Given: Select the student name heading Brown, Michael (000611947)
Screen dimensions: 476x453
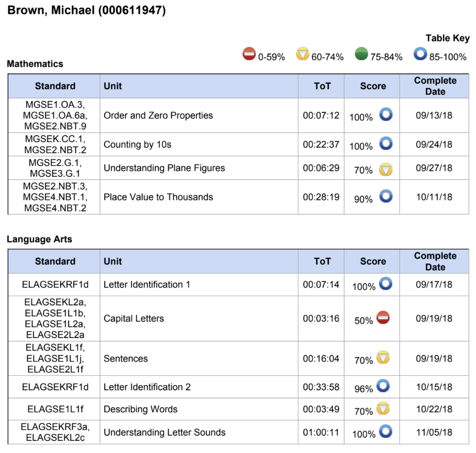Looking at the screenshot, I should pos(87,10).
